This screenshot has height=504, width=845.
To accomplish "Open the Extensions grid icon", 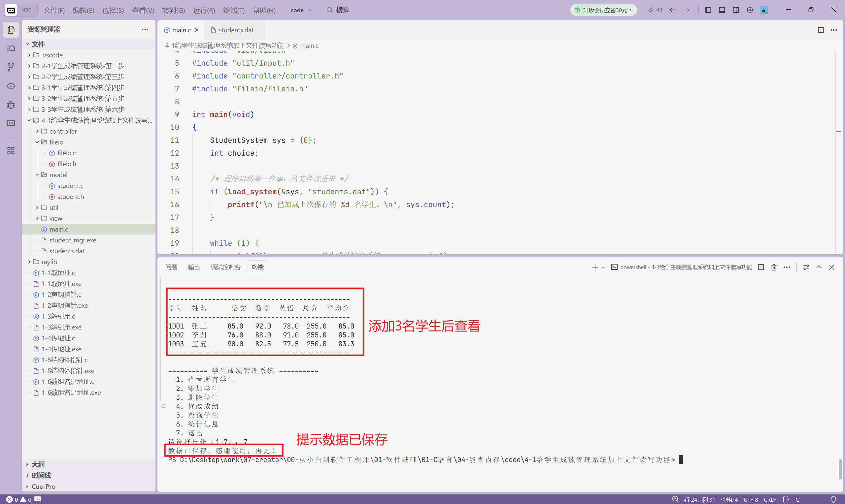I will (x=11, y=150).
